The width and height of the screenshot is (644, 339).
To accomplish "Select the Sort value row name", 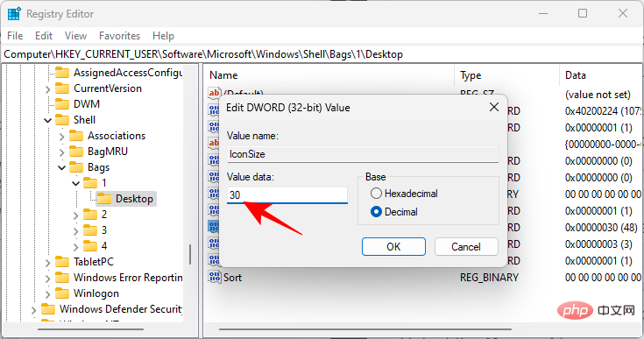I will coord(232,278).
